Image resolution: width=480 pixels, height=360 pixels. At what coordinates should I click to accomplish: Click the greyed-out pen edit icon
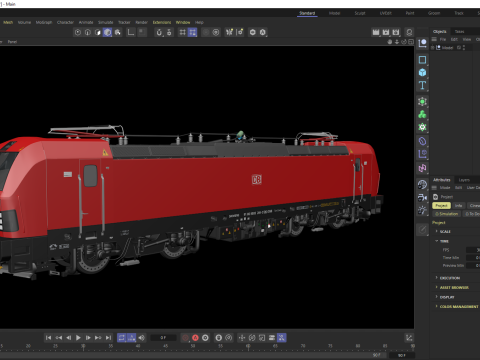[422, 229]
